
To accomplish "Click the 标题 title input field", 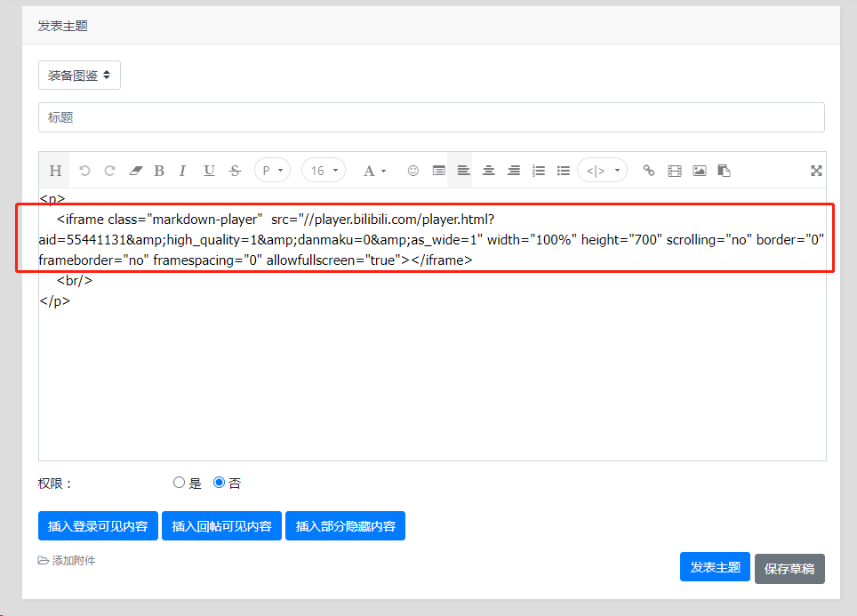I will [431, 117].
